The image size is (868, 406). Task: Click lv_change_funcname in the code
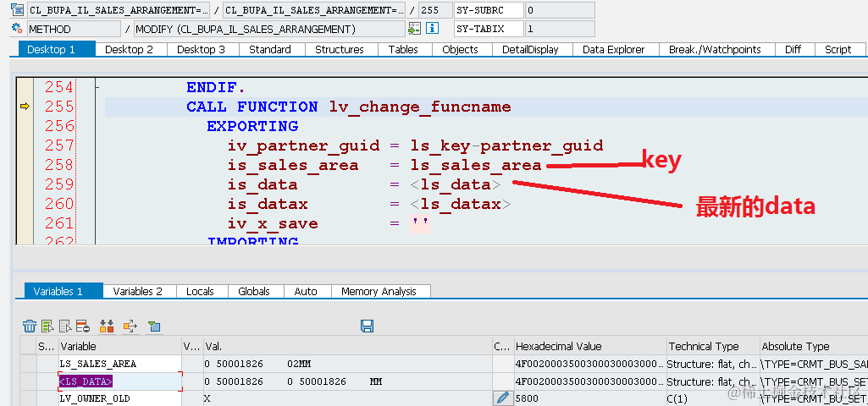click(x=420, y=107)
